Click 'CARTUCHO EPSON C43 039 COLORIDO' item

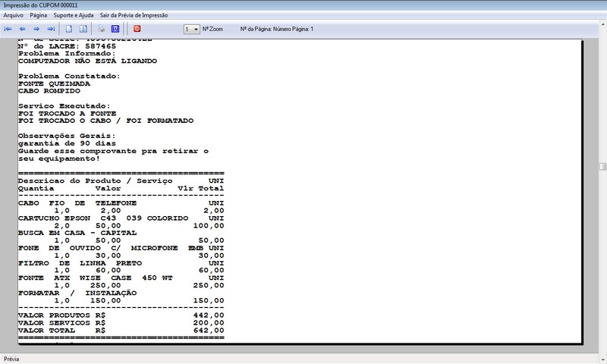pyautogui.click(x=103, y=218)
